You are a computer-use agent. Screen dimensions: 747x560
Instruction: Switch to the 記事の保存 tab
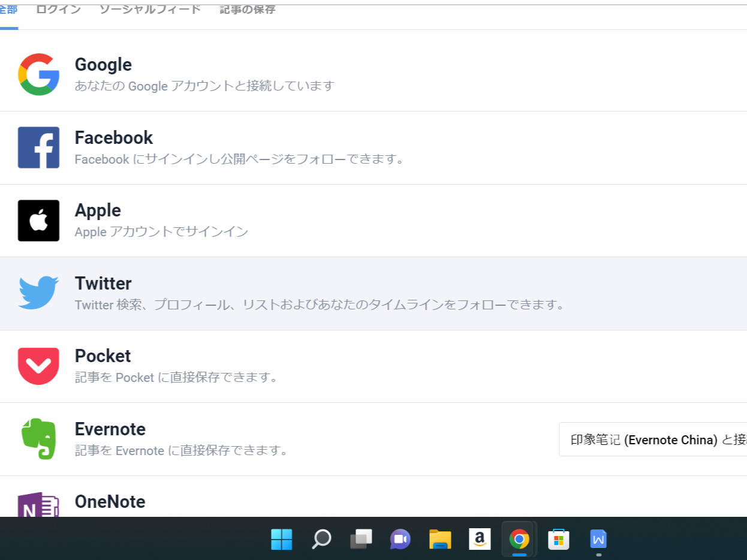(248, 10)
